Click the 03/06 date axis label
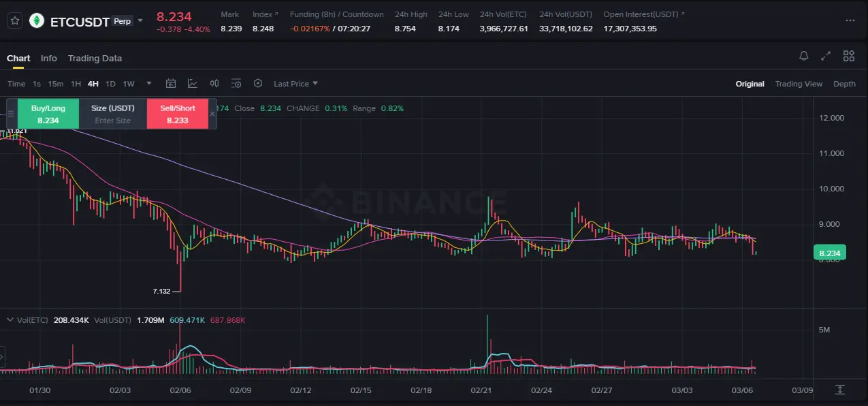 point(742,390)
